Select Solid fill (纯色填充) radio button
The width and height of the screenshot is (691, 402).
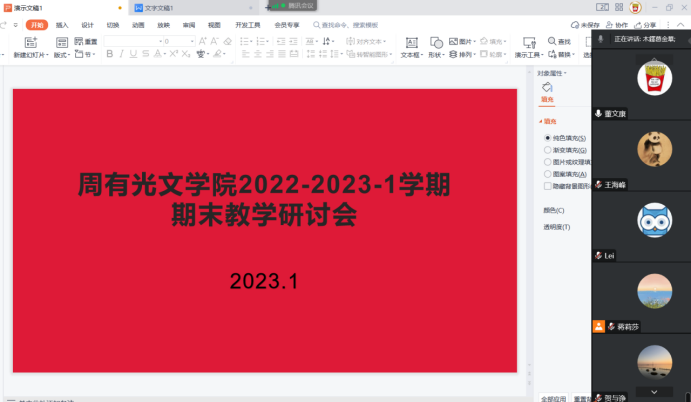(547, 137)
